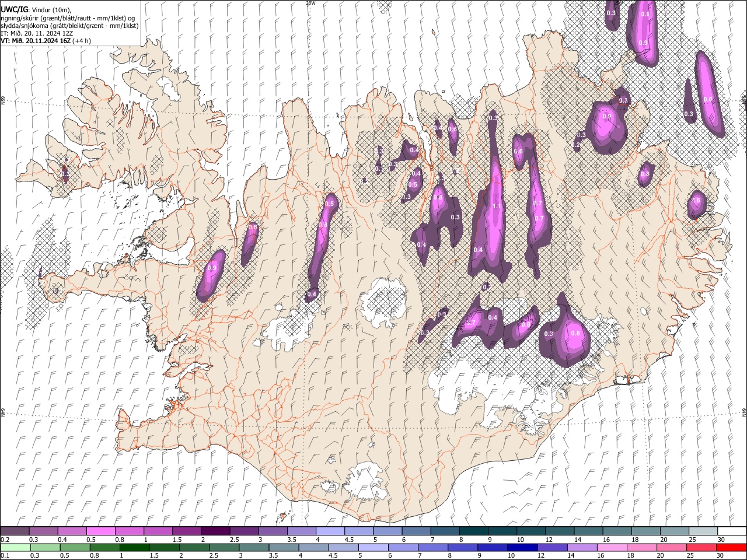This screenshot has height=560, width=747.
Task: Click the navy blue swatch between rain 10 and 12
Action: click(522, 548)
